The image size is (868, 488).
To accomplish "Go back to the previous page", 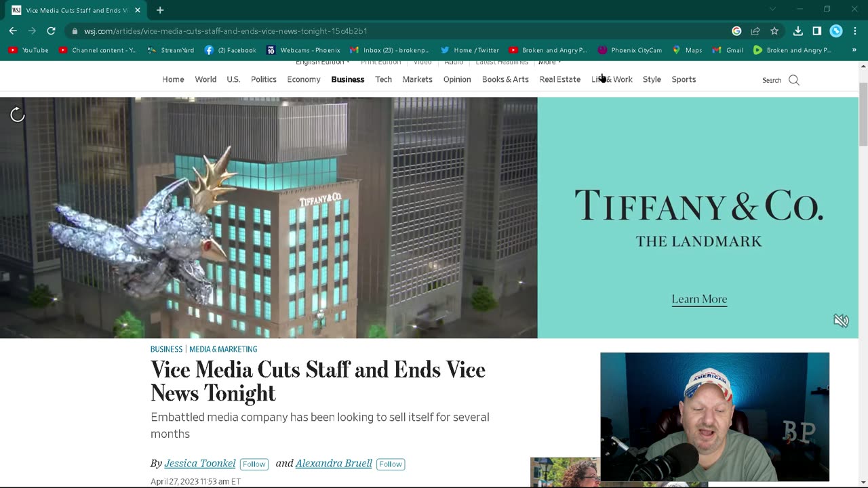I will coord(13,31).
